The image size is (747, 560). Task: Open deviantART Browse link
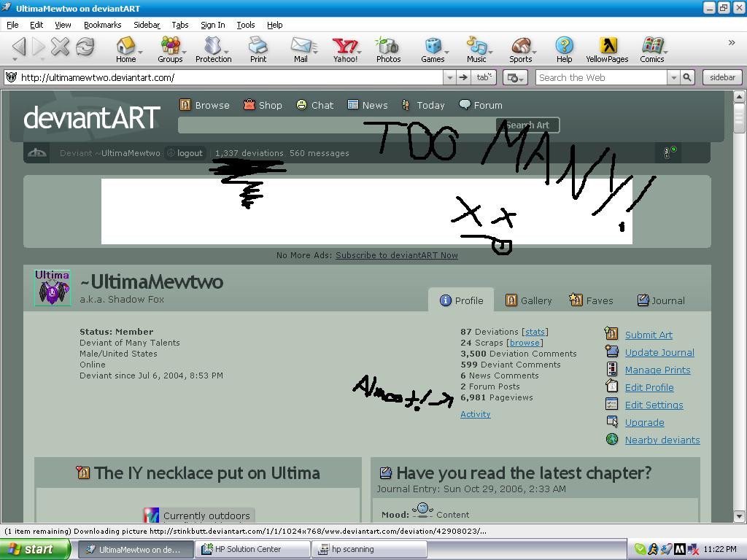click(204, 105)
